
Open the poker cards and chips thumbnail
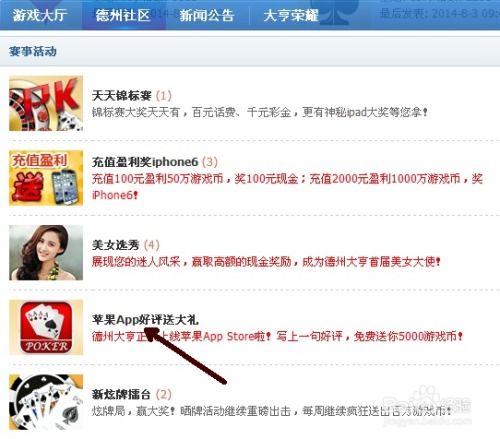point(46,402)
